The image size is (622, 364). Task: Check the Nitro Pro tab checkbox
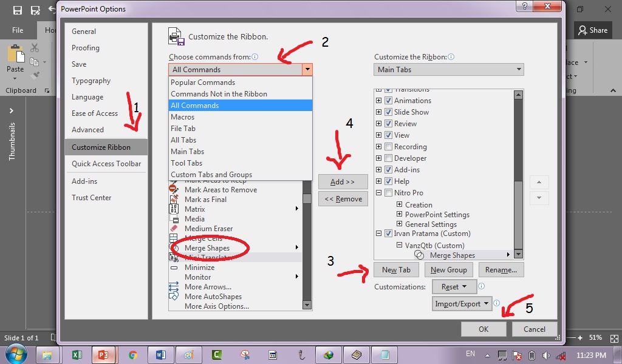coord(388,193)
